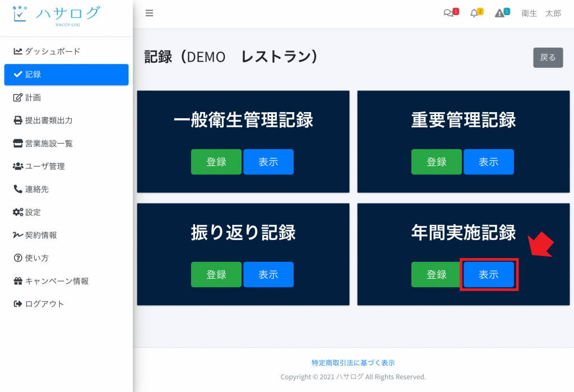This screenshot has height=392, width=574.
Task: Open the 特定商取引法に基づく表示 link
Action: pyautogui.click(x=353, y=363)
